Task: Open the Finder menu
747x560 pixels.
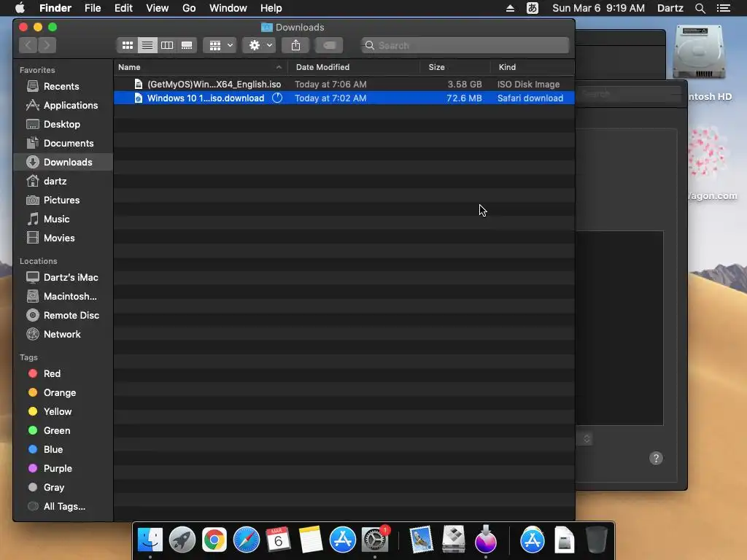Action: (x=55, y=8)
